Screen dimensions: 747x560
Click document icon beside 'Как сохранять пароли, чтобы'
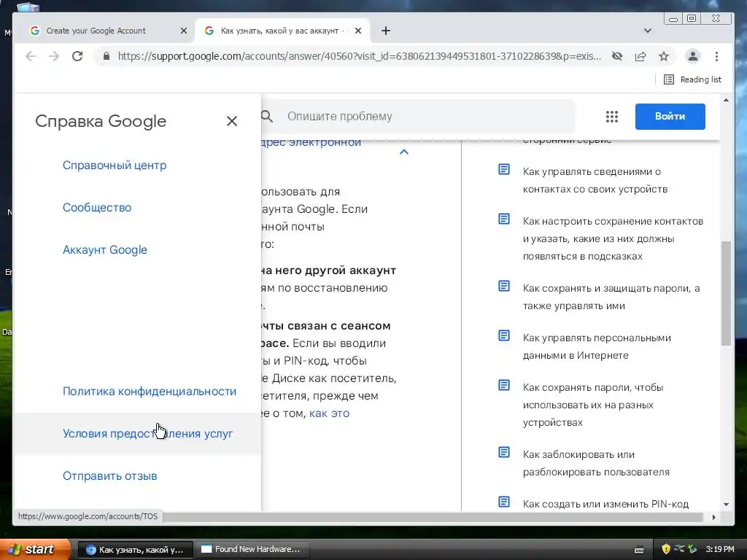point(504,385)
